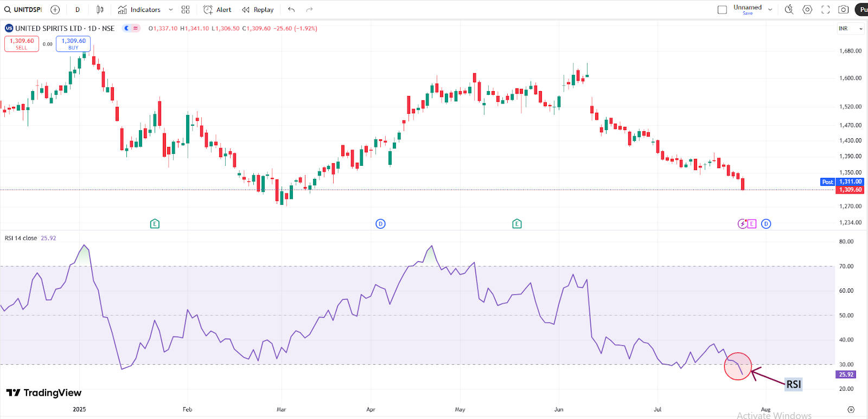This screenshot has width=868, height=419.
Task: Click the Feb label on time axis
Action: coord(187,409)
